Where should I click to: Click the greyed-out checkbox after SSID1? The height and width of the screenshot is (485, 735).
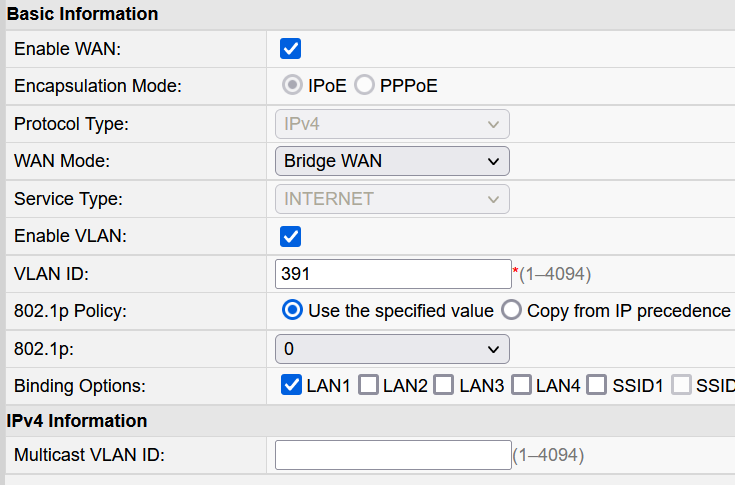pos(681,385)
